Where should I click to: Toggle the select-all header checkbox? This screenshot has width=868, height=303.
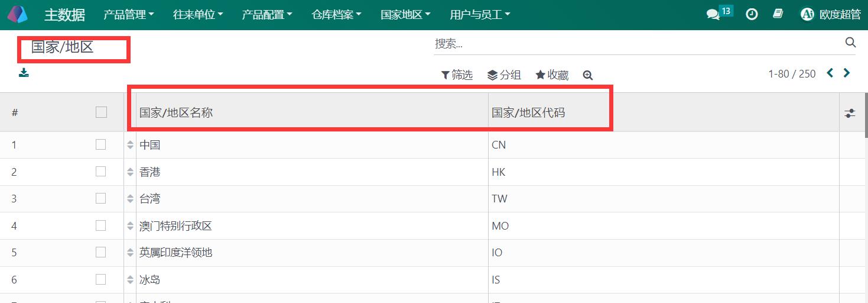tap(101, 112)
